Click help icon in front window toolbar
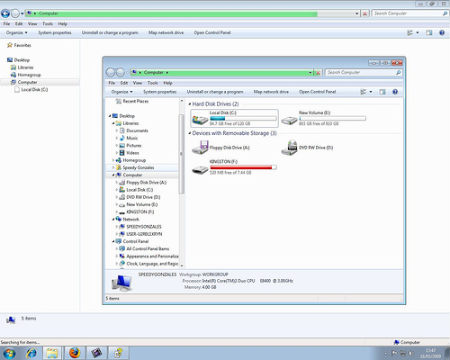 coord(395,92)
